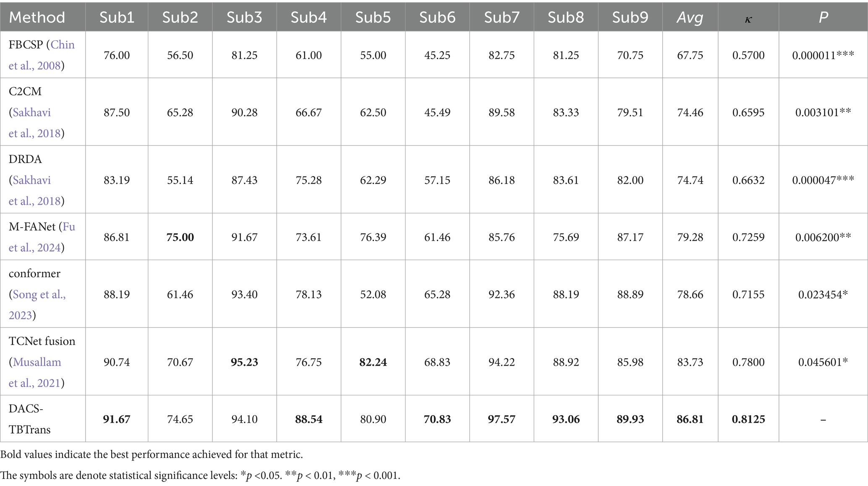Click the P column header

pyautogui.click(x=823, y=17)
